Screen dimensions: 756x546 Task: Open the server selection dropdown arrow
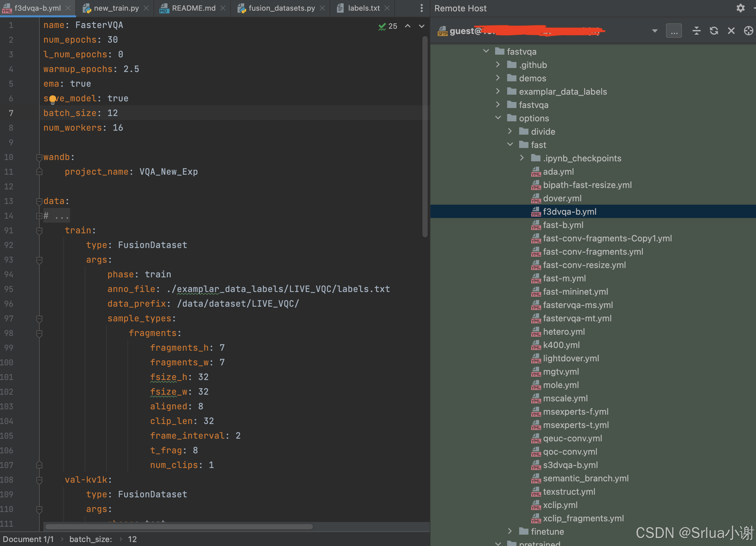click(x=655, y=31)
